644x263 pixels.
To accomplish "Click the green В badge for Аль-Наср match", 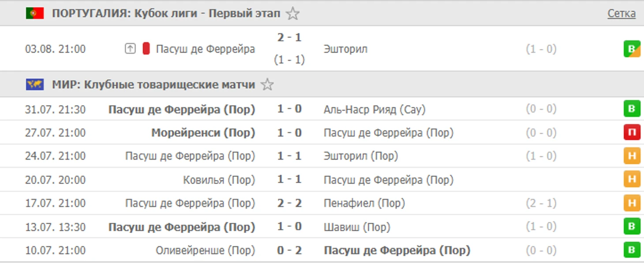I will point(632,109).
